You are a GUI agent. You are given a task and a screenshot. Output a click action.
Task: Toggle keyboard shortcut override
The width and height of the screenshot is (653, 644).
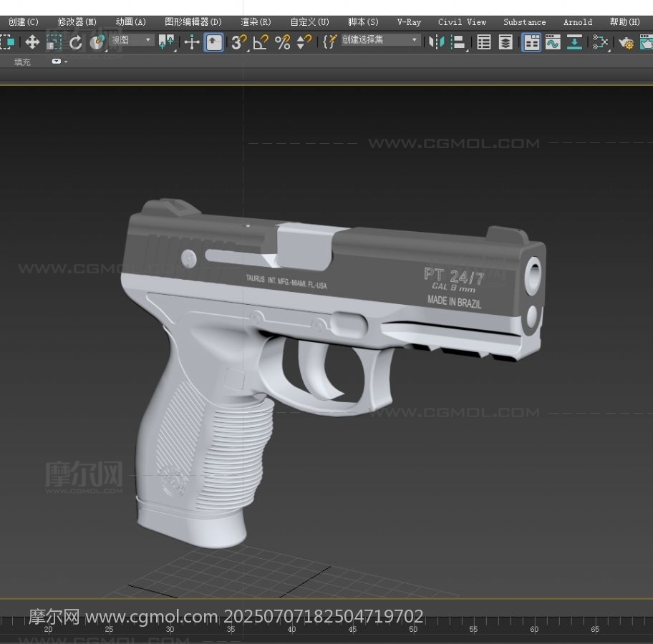(x=213, y=42)
